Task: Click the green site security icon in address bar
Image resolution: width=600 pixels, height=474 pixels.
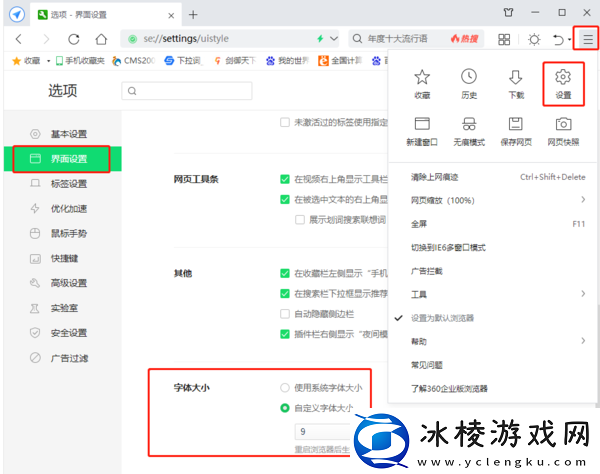Action: click(132, 39)
